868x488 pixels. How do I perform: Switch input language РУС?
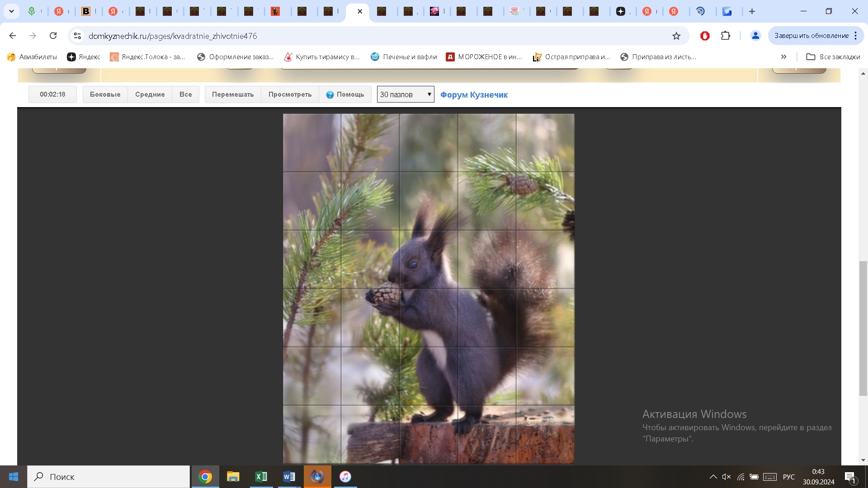click(789, 477)
